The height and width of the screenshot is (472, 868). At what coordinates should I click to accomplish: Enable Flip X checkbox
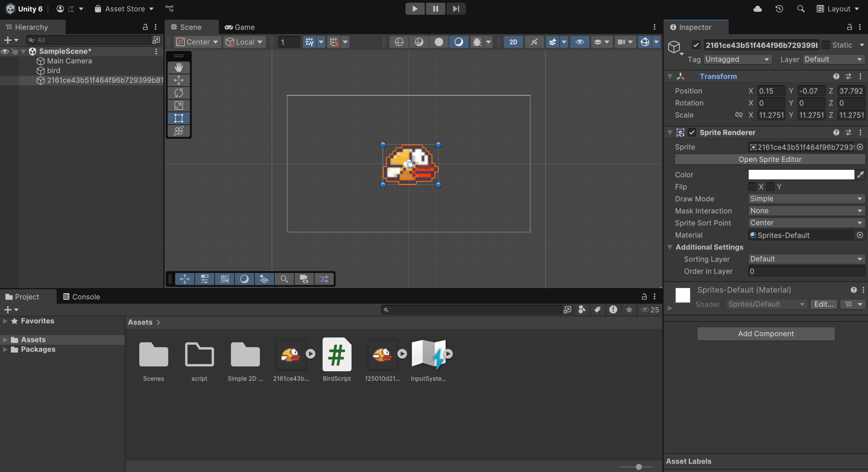[x=752, y=187]
